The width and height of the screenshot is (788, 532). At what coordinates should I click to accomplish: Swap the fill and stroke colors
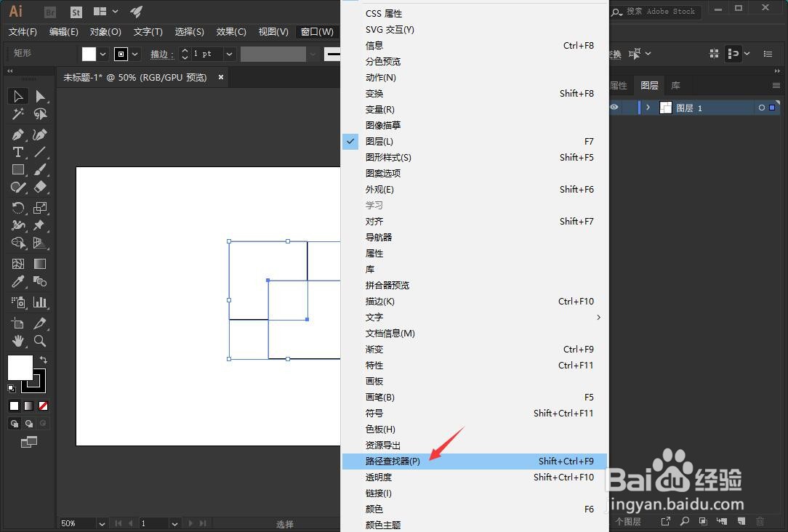click(41, 359)
